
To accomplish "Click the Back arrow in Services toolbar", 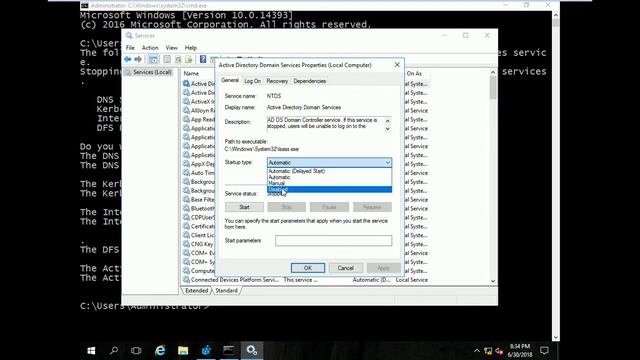I will 128,60.
